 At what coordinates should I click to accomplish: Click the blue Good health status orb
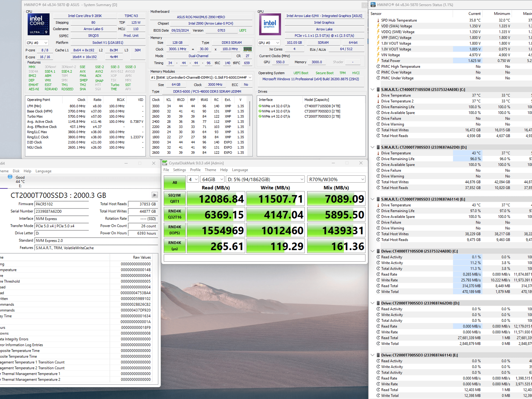point(10,177)
